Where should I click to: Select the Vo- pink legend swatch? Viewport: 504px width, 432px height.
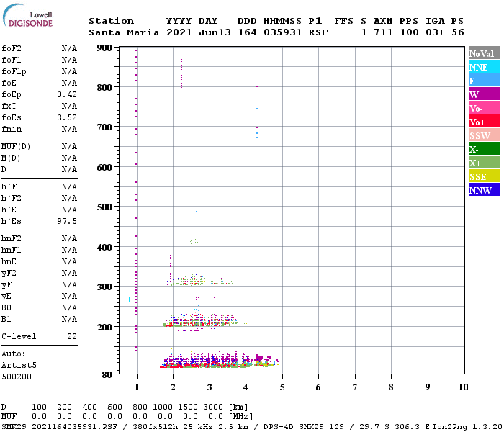pos(484,108)
